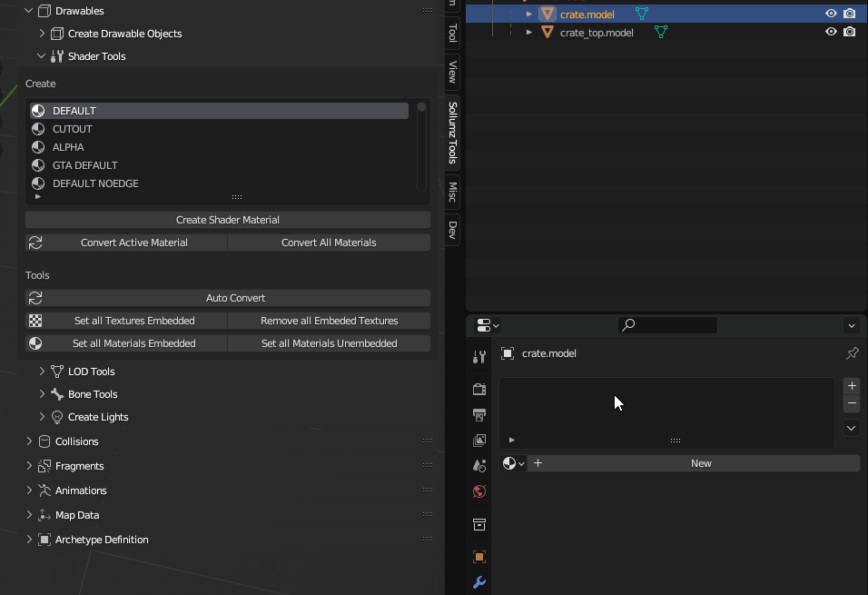Click the Create Shader Material button
This screenshot has height=595, width=868.
[x=227, y=220]
